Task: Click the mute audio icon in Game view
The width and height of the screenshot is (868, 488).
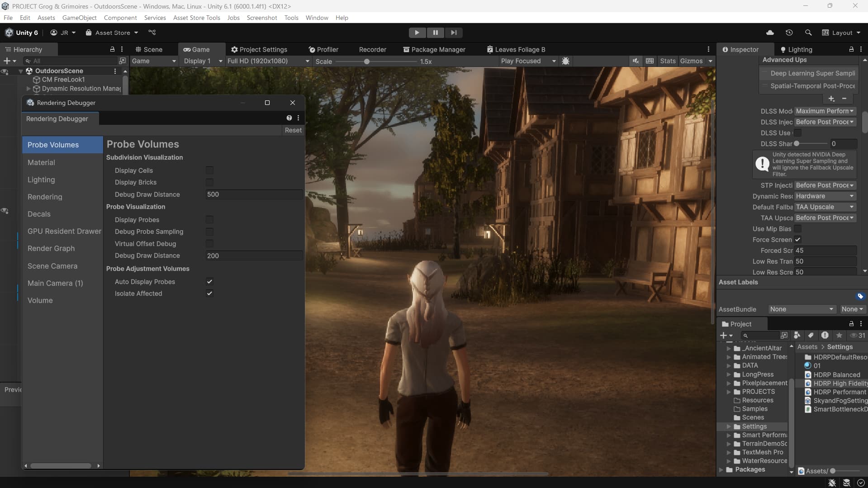Action: (635, 61)
